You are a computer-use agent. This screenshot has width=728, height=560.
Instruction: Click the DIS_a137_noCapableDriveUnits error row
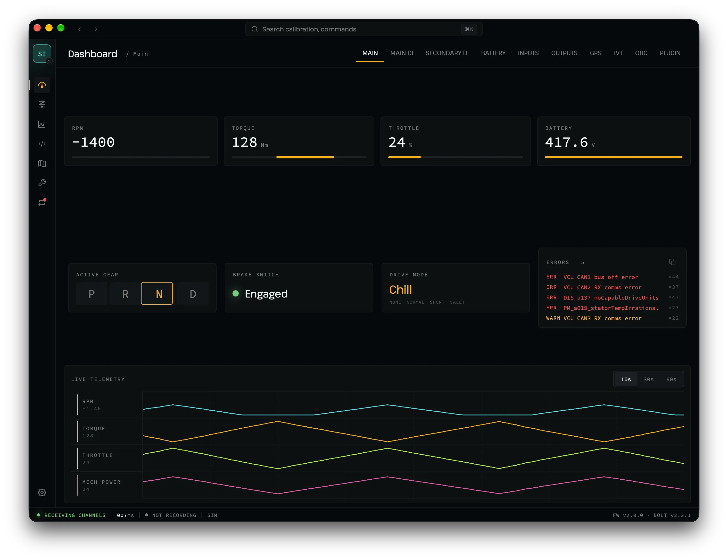pos(612,298)
